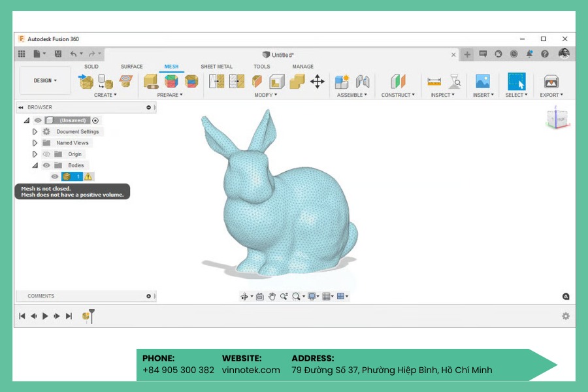
Task: Open the ASSEMBLE panel dropdown
Action: pyautogui.click(x=351, y=95)
